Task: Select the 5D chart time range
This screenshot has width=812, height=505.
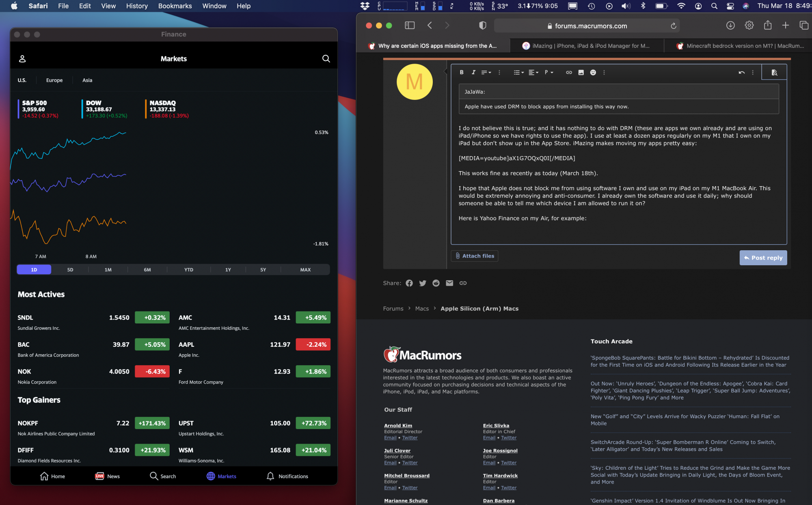Action: [70, 270]
